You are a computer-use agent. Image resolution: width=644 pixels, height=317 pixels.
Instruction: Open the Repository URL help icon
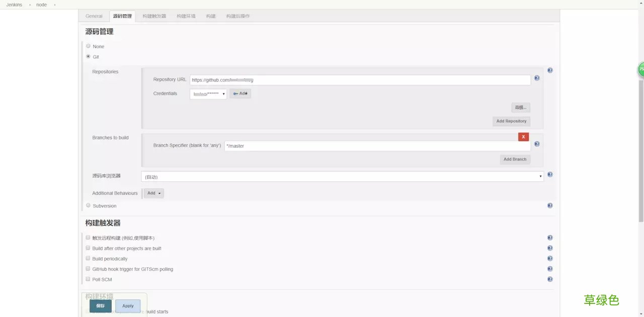click(536, 78)
